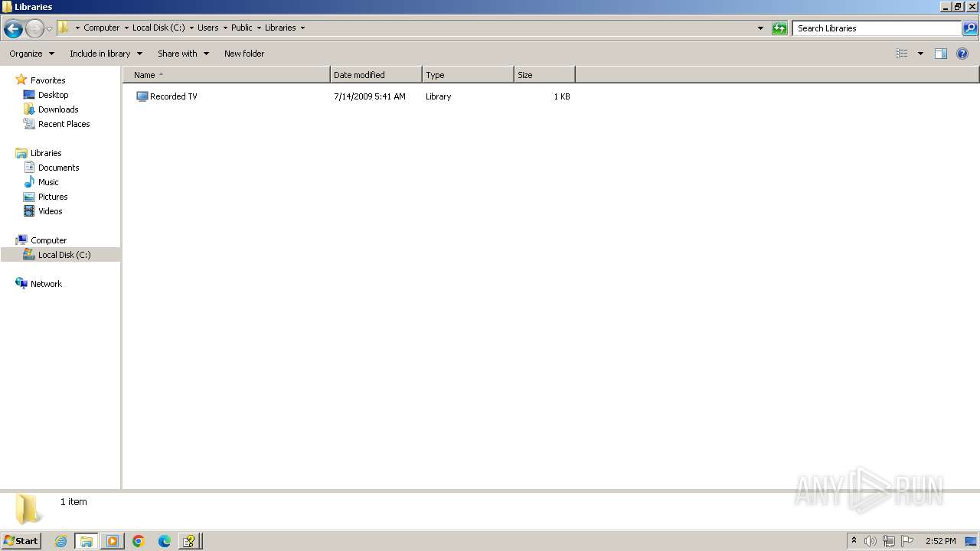The image size is (980, 551).
Task: Open Desktop in the navigation pane
Action: [x=53, y=95]
